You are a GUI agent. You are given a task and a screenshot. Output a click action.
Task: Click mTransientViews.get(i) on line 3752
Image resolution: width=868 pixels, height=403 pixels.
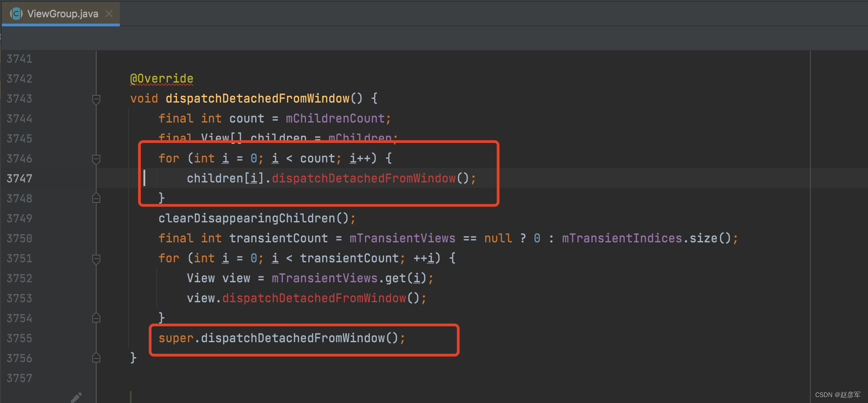point(349,279)
